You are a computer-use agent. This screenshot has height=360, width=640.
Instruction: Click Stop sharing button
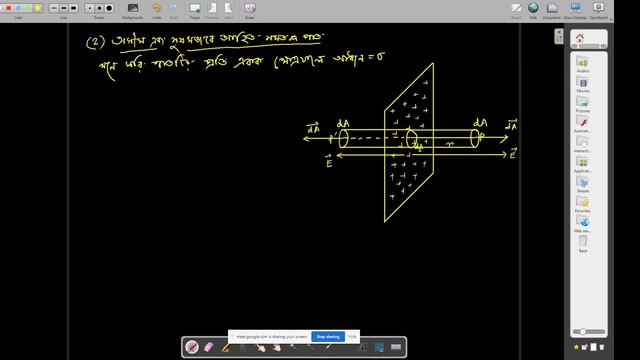pyautogui.click(x=328, y=337)
